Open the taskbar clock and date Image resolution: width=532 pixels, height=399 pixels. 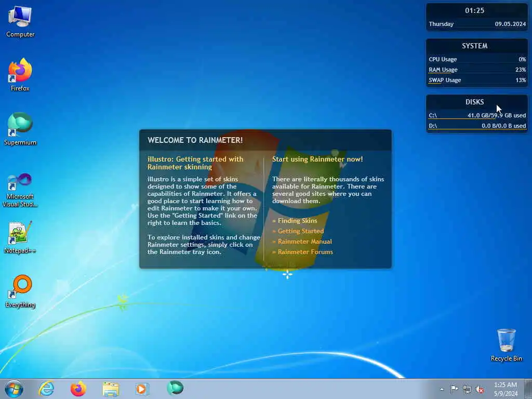506,389
